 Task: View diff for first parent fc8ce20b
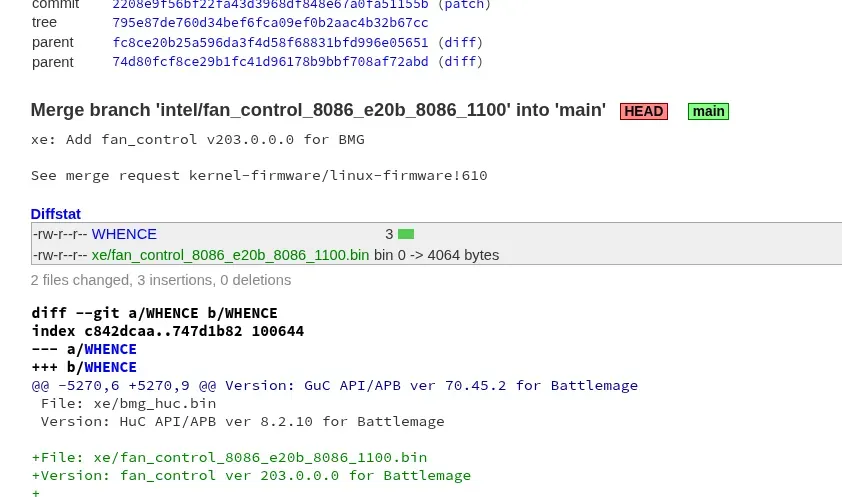tap(460, 42)
